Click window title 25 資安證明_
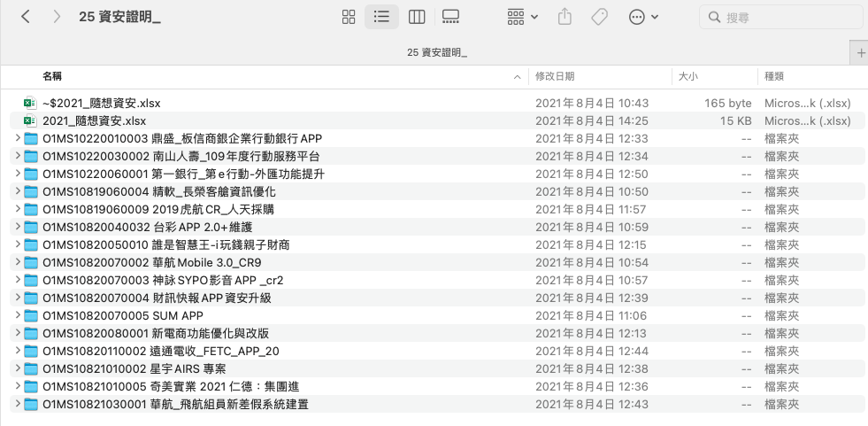Viewport: 868px width, 426px height. coord(119,17)
